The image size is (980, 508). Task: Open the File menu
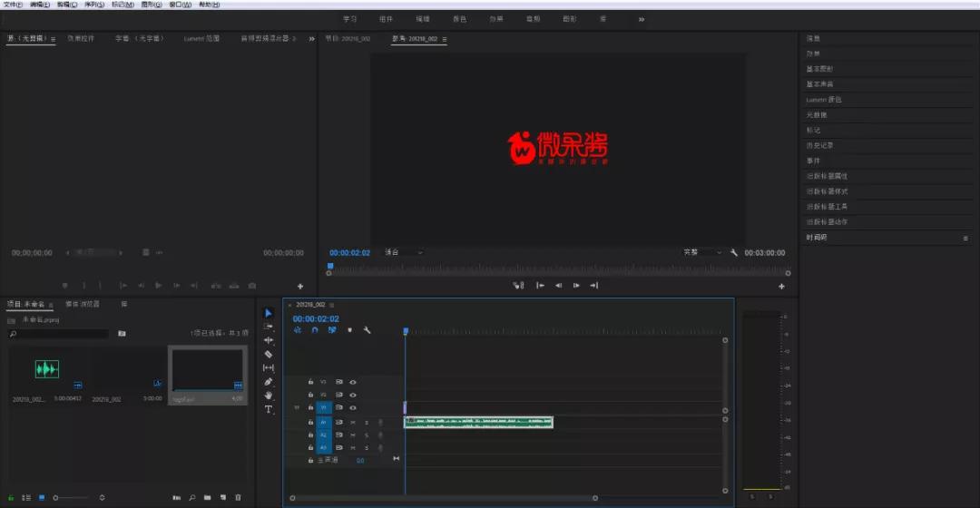[12, 5]
